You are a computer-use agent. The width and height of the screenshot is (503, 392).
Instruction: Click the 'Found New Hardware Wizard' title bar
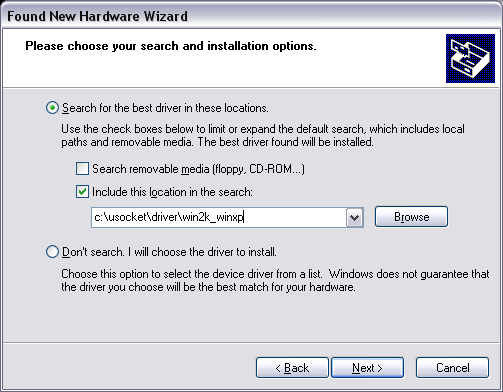251,16
